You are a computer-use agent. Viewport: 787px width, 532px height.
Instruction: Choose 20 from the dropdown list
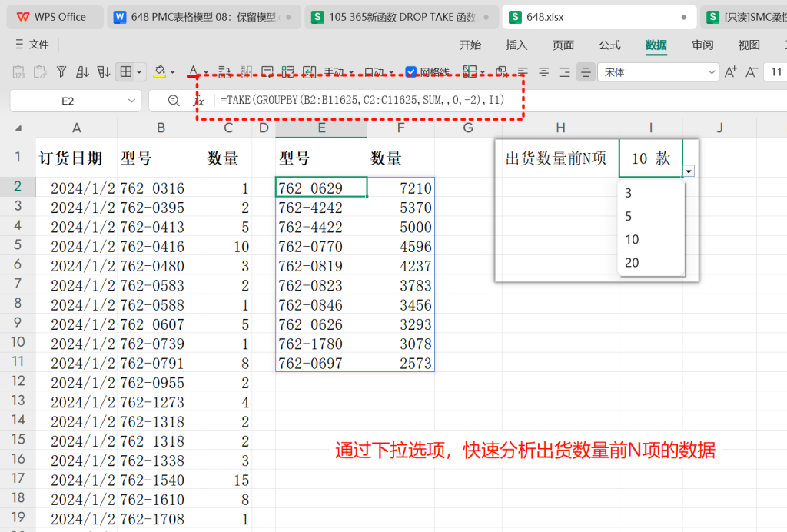(x=652, y=262)
